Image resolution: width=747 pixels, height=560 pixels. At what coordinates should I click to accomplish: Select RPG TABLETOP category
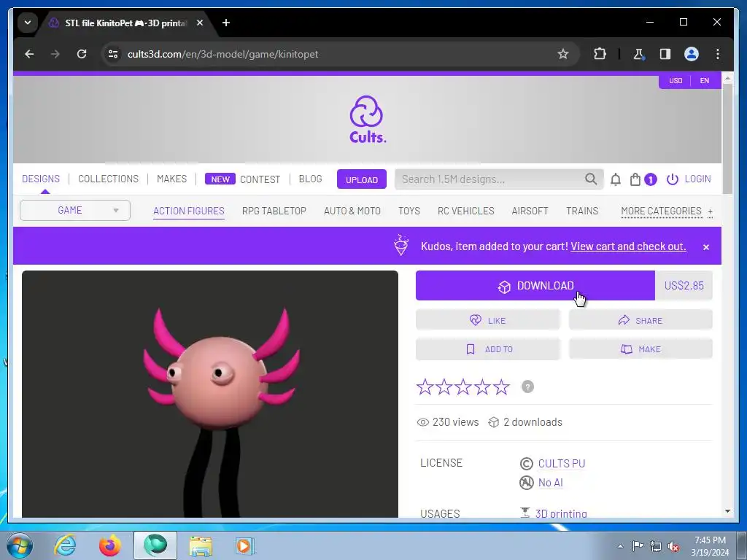274,211
